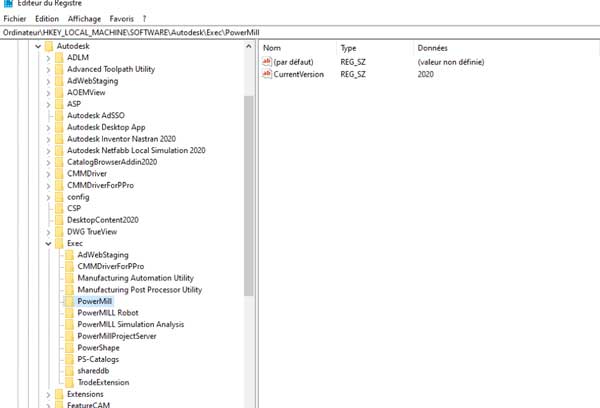Expand the Extensions key node
The image size is (600, 408).
coord(47,394)
